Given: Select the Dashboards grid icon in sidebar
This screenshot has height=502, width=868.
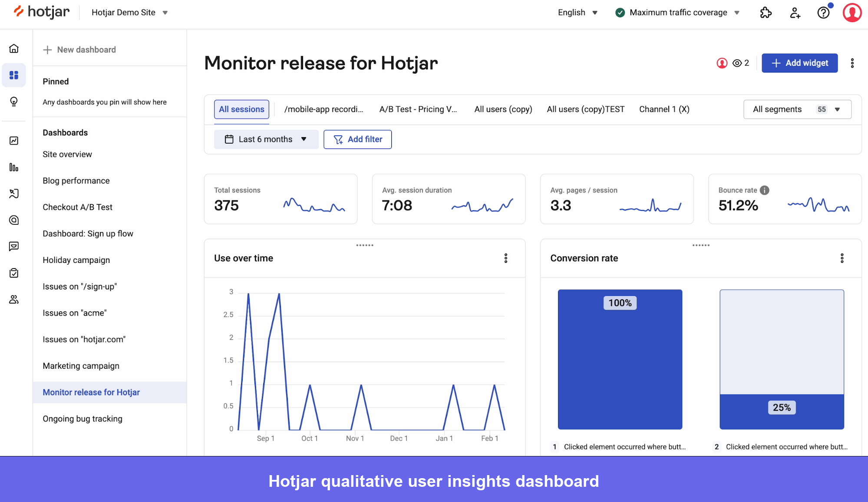Looking at the screenshot, I should (14, 75).
